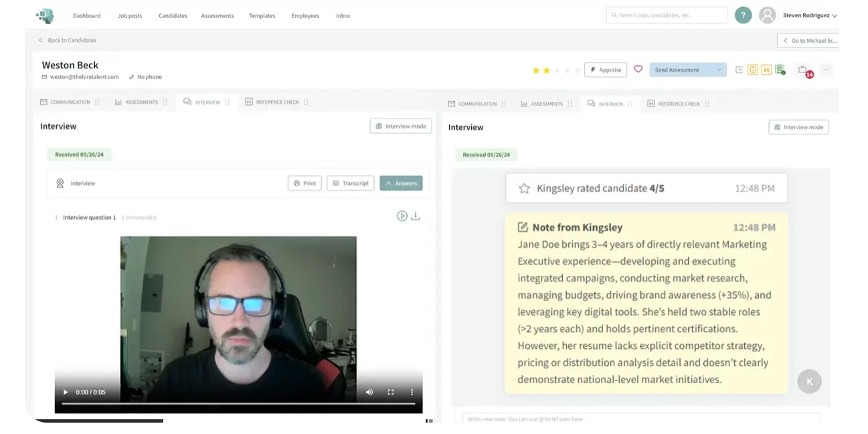Screen dimensions: 868x434
Task: Open the yellow quotes icon
Action: coord(766,69)
